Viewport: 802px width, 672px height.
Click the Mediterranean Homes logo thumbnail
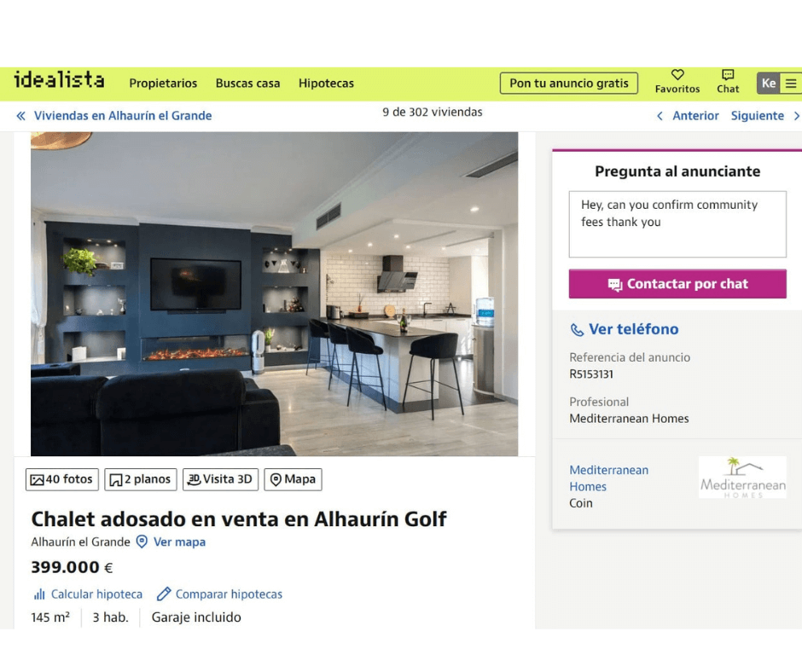742,478
